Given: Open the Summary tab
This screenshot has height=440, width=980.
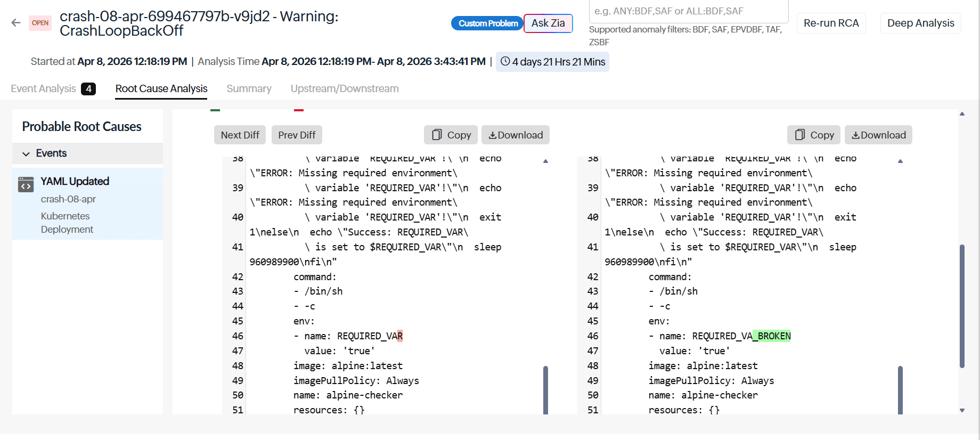Looking at the screenshot, I should 249,88.
